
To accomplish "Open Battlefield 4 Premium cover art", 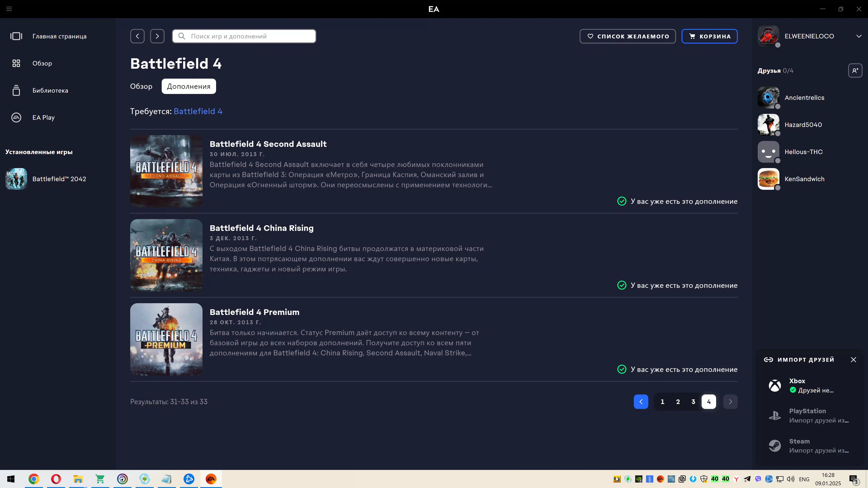I will pos(166,339).
